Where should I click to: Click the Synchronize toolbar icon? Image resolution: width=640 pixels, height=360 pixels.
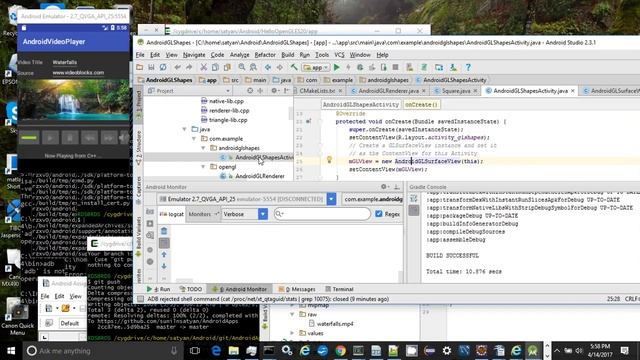tap(163, 67)
